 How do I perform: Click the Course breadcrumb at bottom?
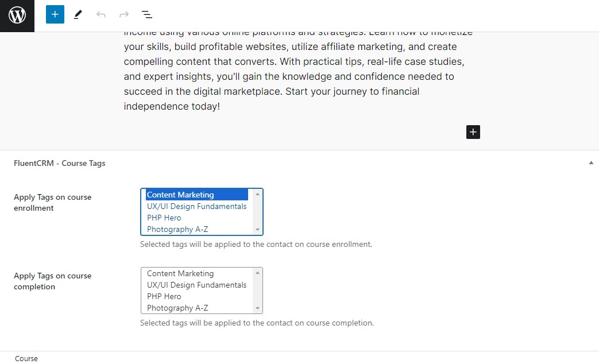[26, 358]
